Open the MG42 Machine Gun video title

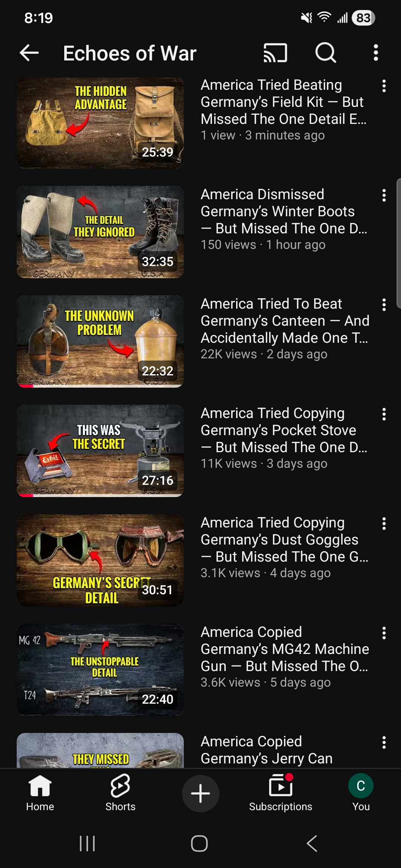pyautogui.click(x=285, y=649)
